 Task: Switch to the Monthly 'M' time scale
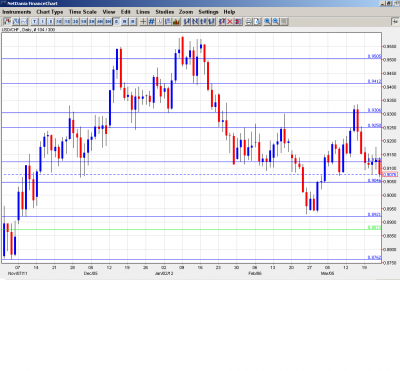[x=132, y=22]
